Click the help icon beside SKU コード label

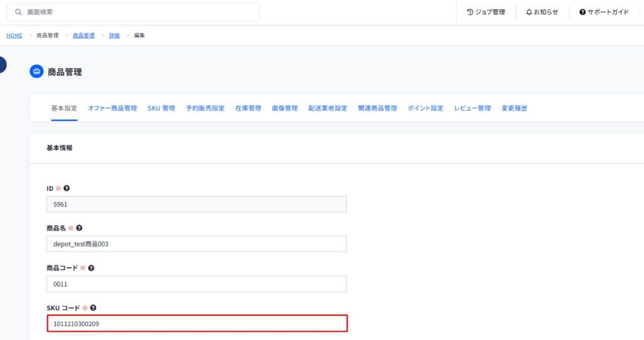(93, 308)
